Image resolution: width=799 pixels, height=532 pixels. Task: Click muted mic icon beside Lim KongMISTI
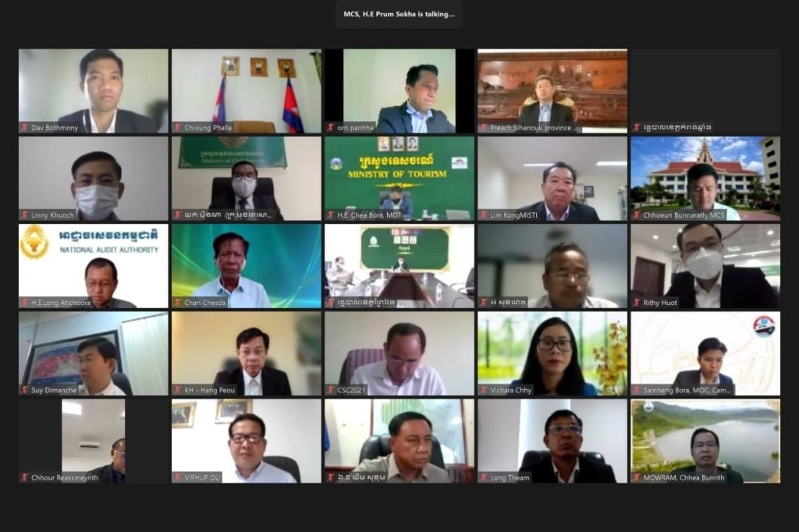pyautogui.click(x=483, y=215)
